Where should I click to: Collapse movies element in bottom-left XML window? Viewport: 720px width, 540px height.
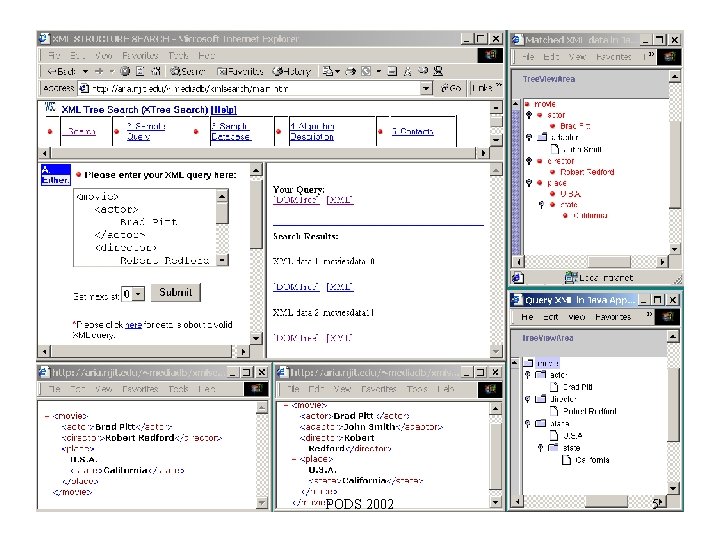(47, 416)
